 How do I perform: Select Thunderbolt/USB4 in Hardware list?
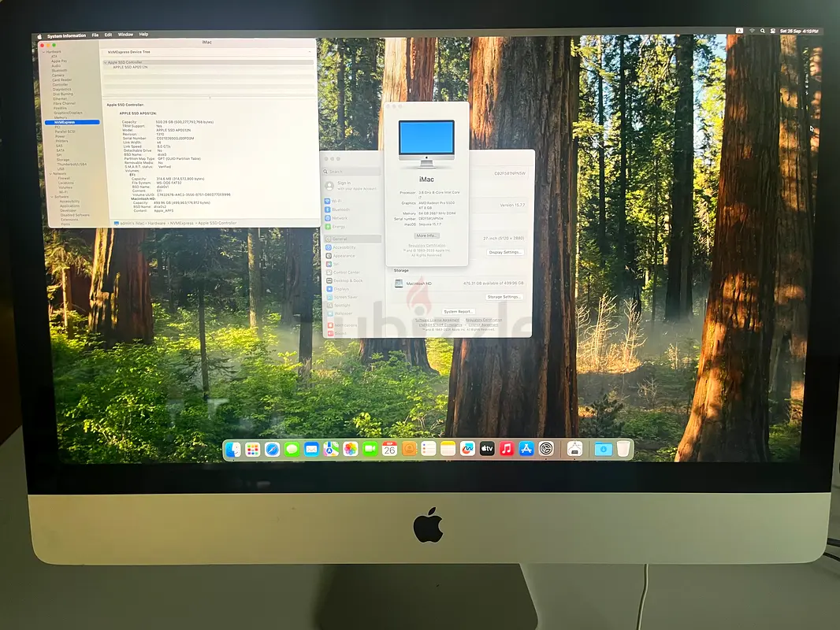pyautogui.click(x=72, y=165)
